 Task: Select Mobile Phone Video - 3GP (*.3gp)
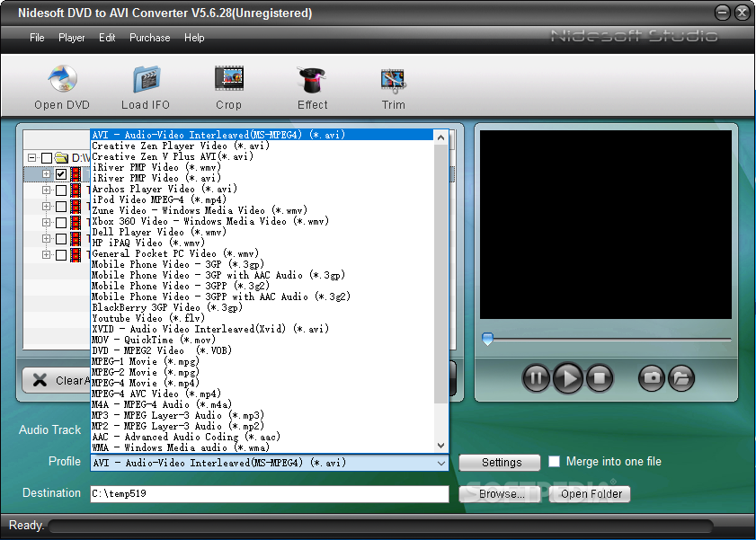tap(262, 264)
